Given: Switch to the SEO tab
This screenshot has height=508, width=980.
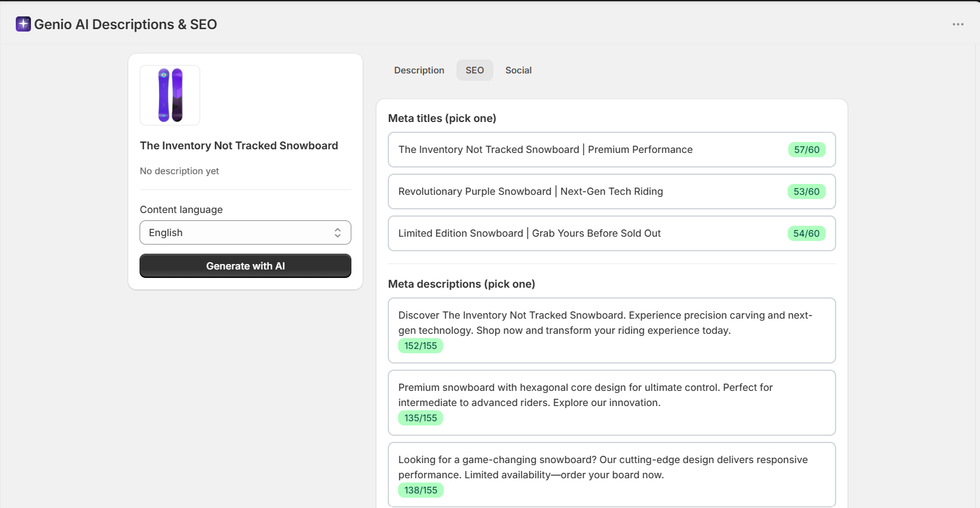Looking at the screenshot, I should [475, 70].
